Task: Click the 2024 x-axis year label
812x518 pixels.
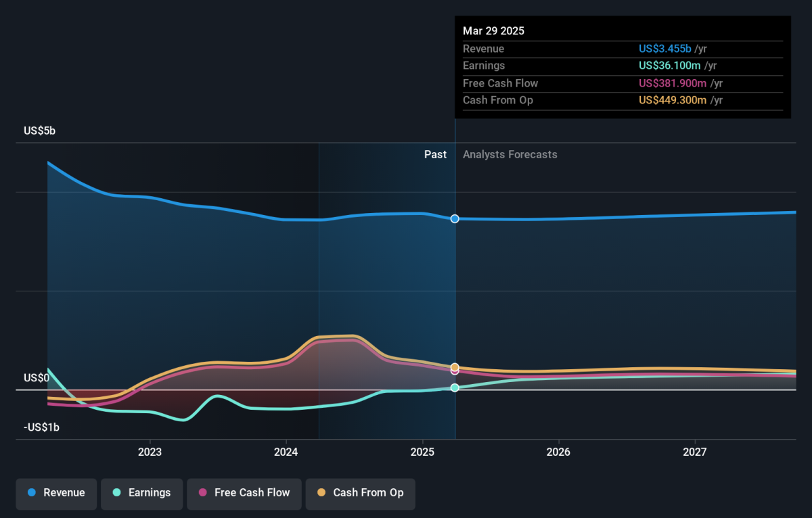Action: 286,452
